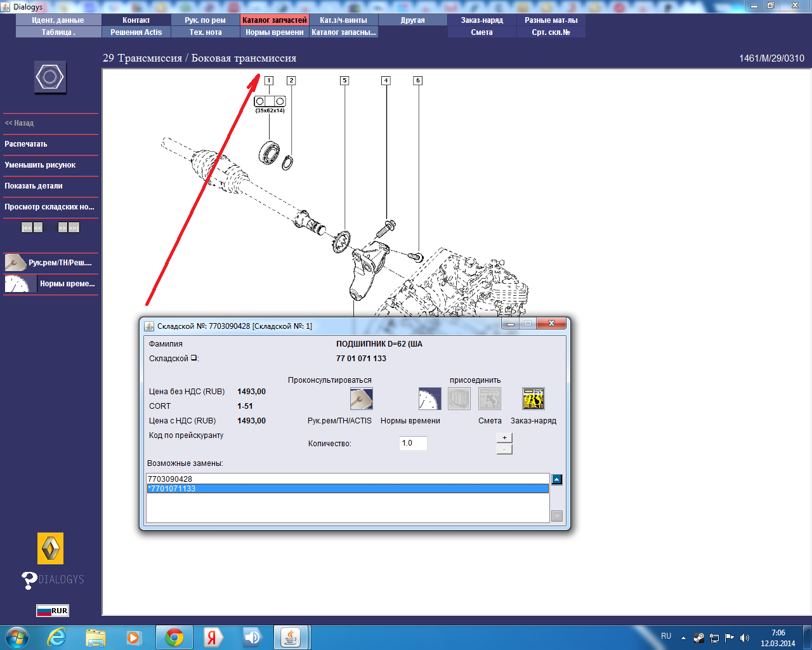Open the tray network icon
Screen dimensions: 812x650
click(x=714, y=638)
